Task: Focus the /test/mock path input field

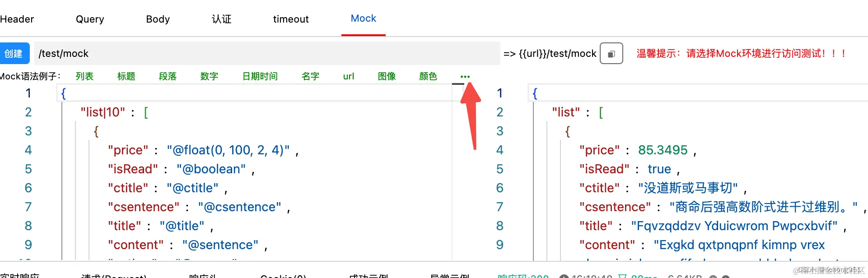Action: pyautogui.click(x=267, y=54)
